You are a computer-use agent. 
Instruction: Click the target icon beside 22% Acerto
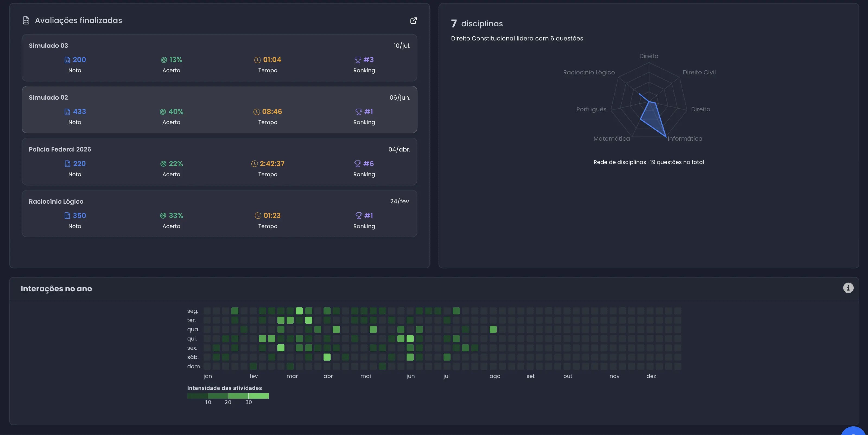(x=163, y=164)
